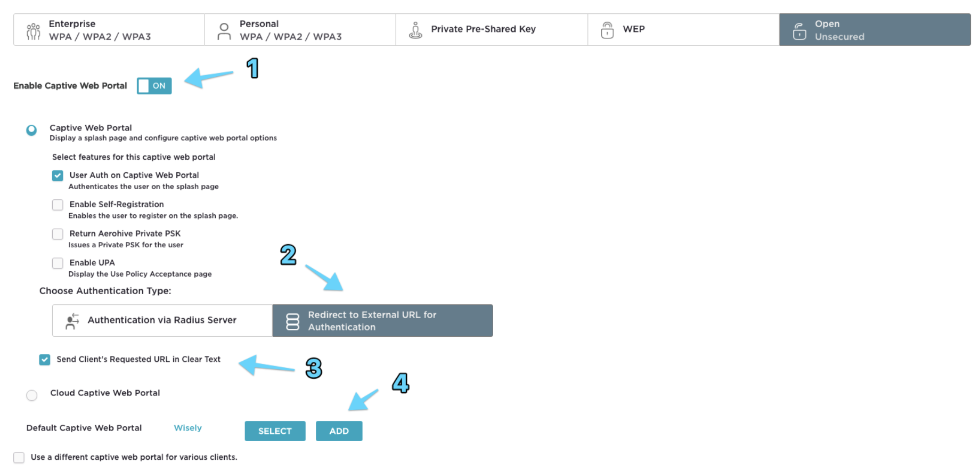The image size is (980, 470).
Task: Check Return Aerohive Private PSK box
Action: pyautogui.click(x=58, y=234)
